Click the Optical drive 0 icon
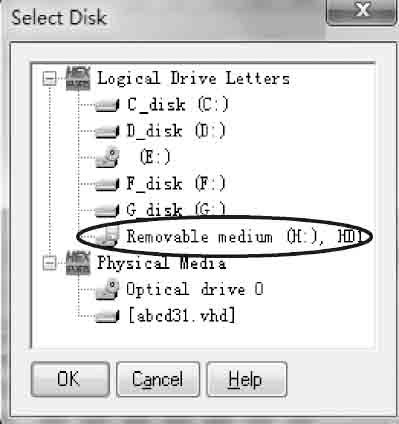Screen dimensions: 399x424 pos(107,289)
